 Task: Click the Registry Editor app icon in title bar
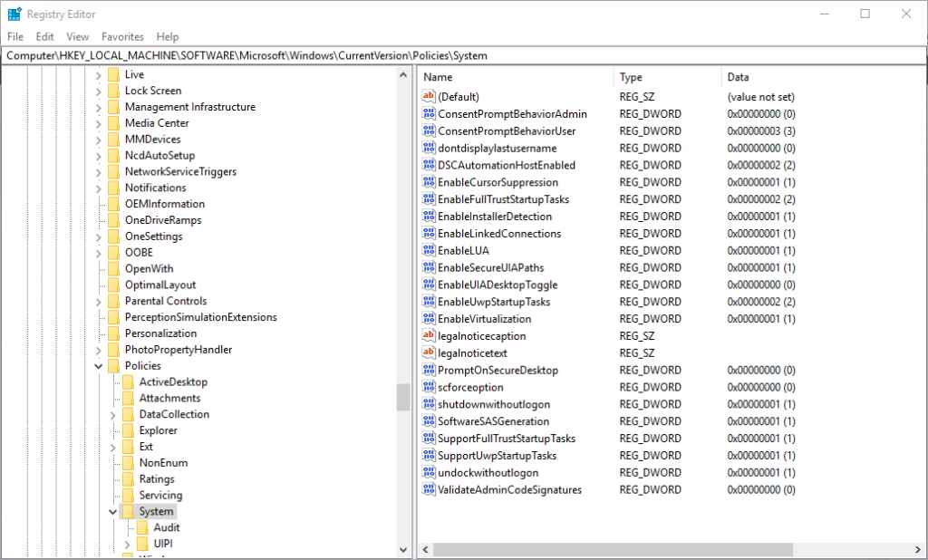14,14
